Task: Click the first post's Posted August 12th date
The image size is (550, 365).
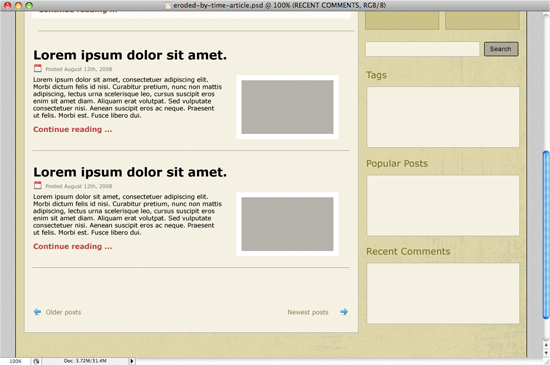Action: pyautogui.click(x=79, y=69)
